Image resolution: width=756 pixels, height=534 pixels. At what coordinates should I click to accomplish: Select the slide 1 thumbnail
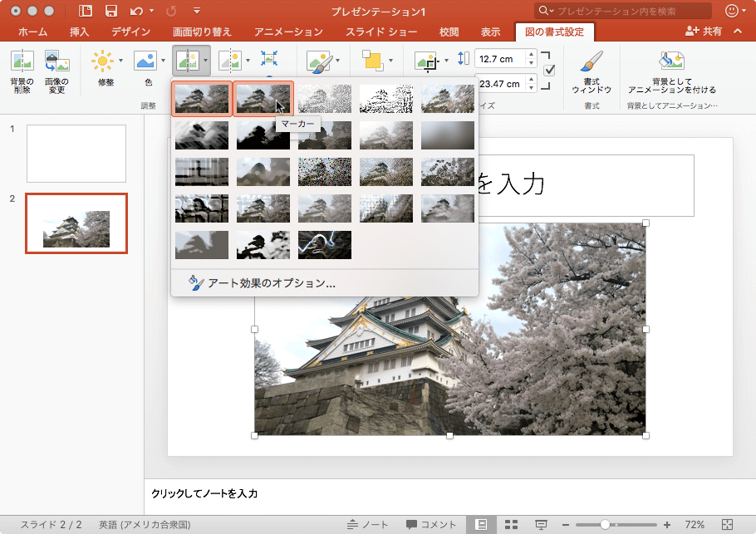point(76,154)
